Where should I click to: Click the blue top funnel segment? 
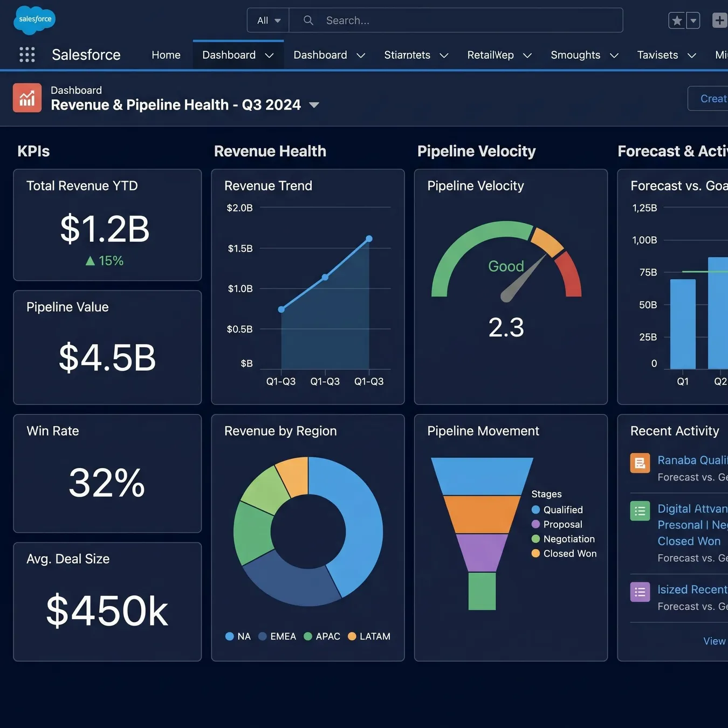click(x=482, y=476)
